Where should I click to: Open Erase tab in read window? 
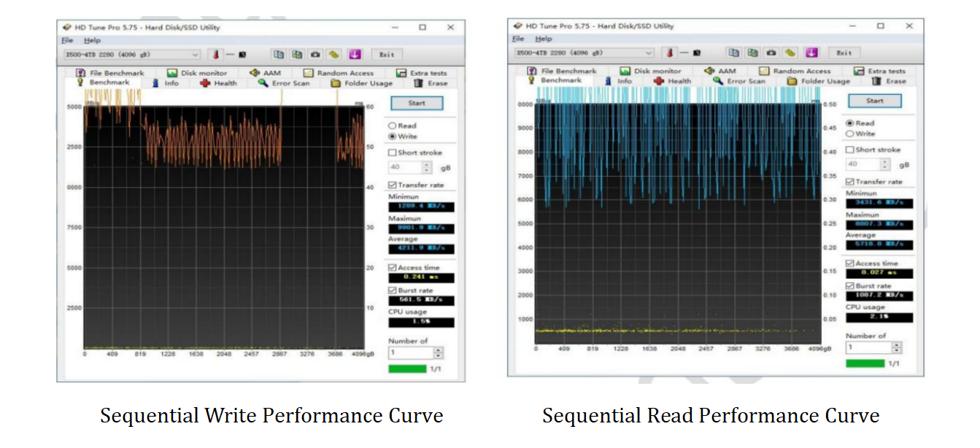(889, 81)
